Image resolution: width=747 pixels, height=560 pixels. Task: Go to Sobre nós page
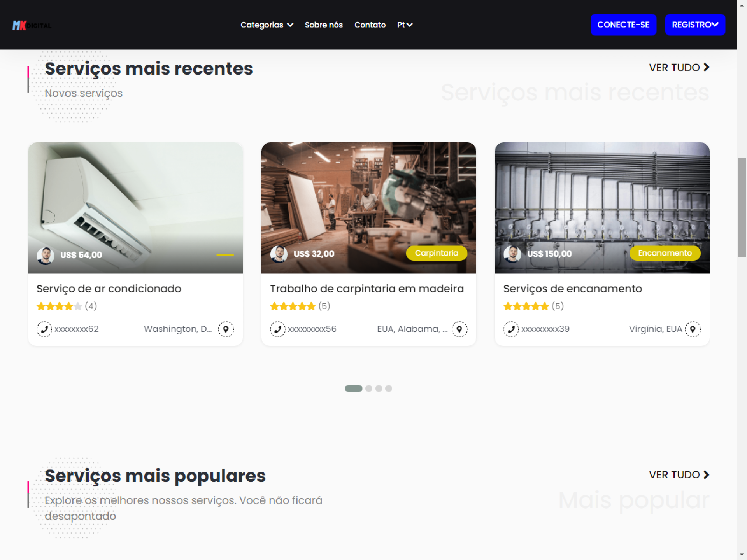coord(323,25)
